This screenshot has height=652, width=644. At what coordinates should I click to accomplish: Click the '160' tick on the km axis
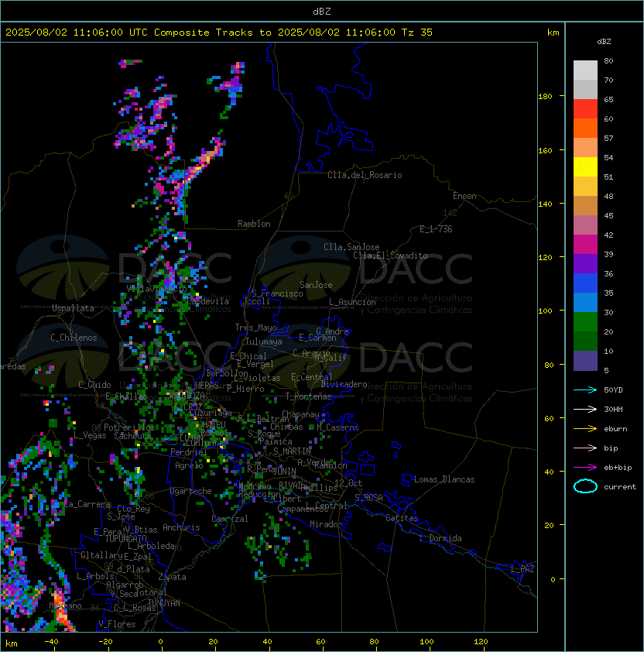tap(545, 150)
